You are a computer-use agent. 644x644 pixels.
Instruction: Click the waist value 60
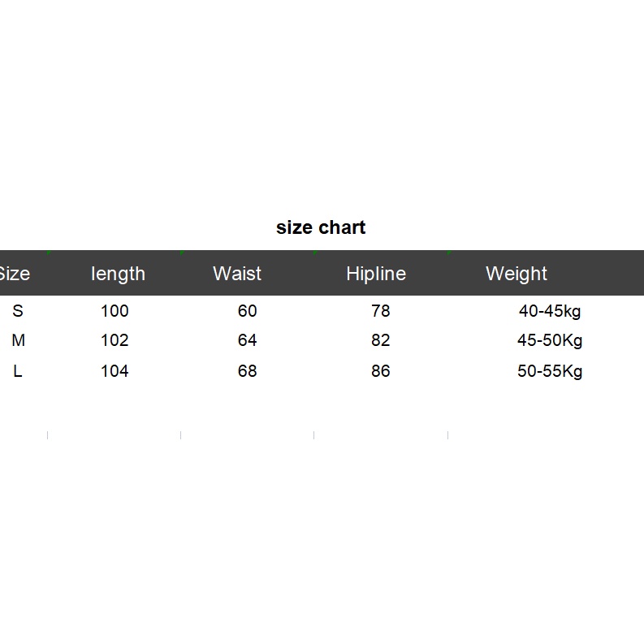(247, 311)
